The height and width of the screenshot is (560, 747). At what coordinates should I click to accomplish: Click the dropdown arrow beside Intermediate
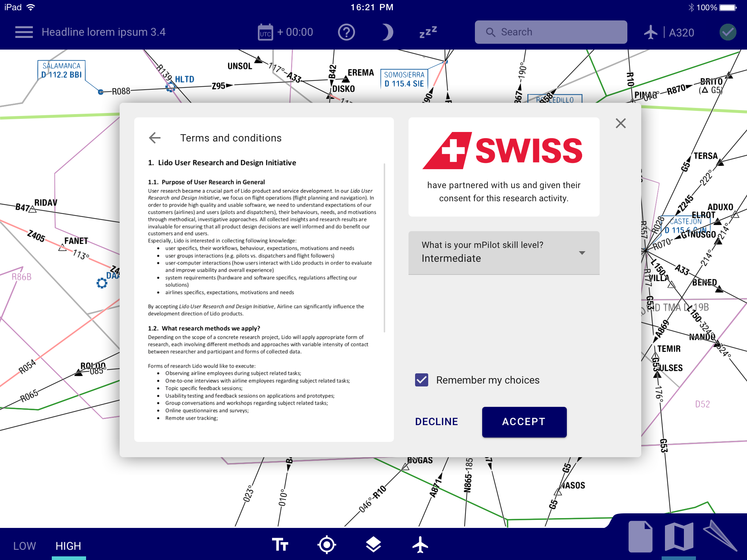tap(582, 253)
